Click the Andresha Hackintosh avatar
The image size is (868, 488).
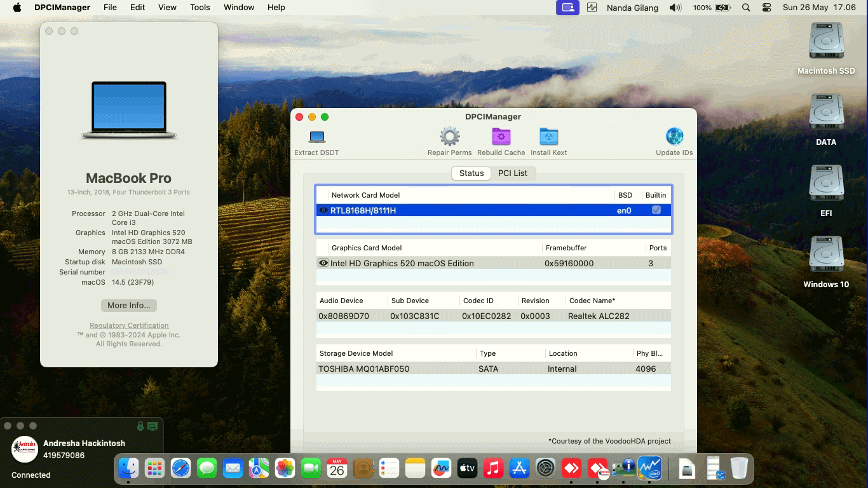[x=25, y=449]
